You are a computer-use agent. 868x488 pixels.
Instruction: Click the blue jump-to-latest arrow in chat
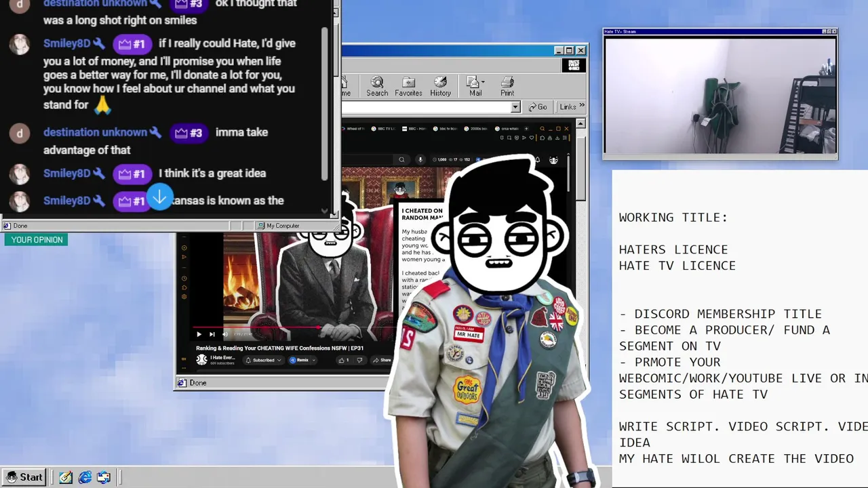[x=159, y=197]
